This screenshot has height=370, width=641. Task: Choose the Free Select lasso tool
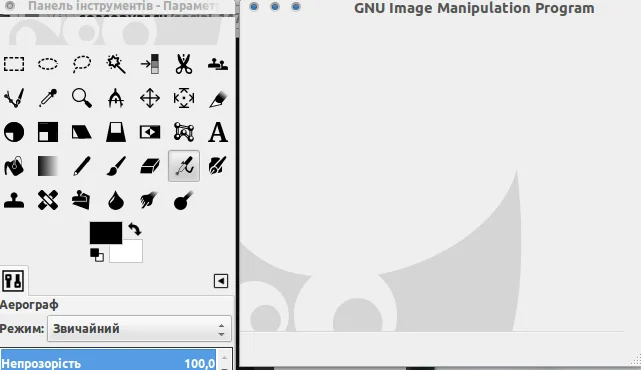click(x=82, y=64)
